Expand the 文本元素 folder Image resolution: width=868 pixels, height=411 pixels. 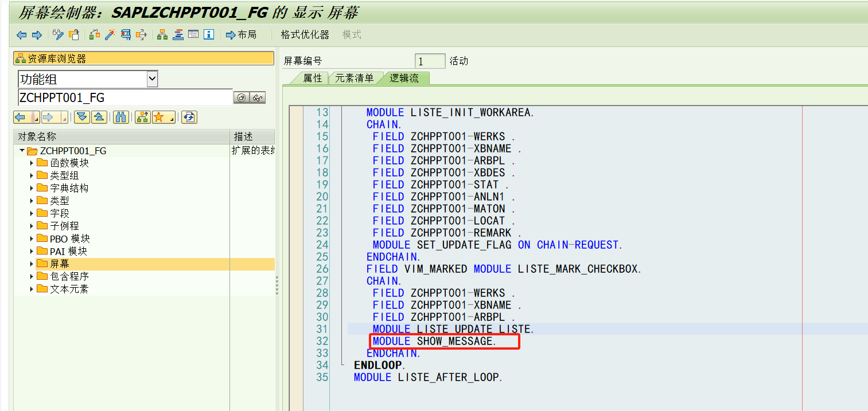point(32,289)
